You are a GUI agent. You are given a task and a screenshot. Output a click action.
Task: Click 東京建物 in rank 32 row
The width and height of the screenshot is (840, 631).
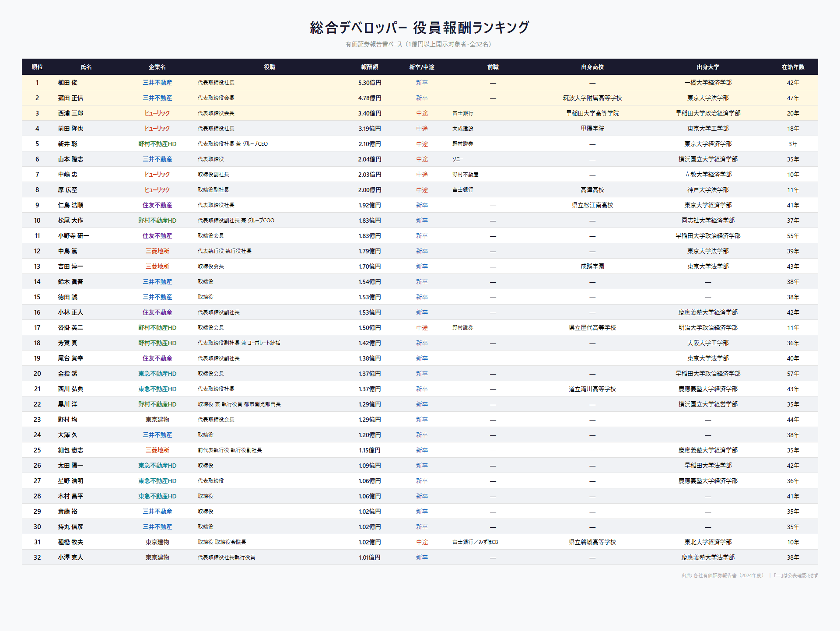(x=157, y=557)
